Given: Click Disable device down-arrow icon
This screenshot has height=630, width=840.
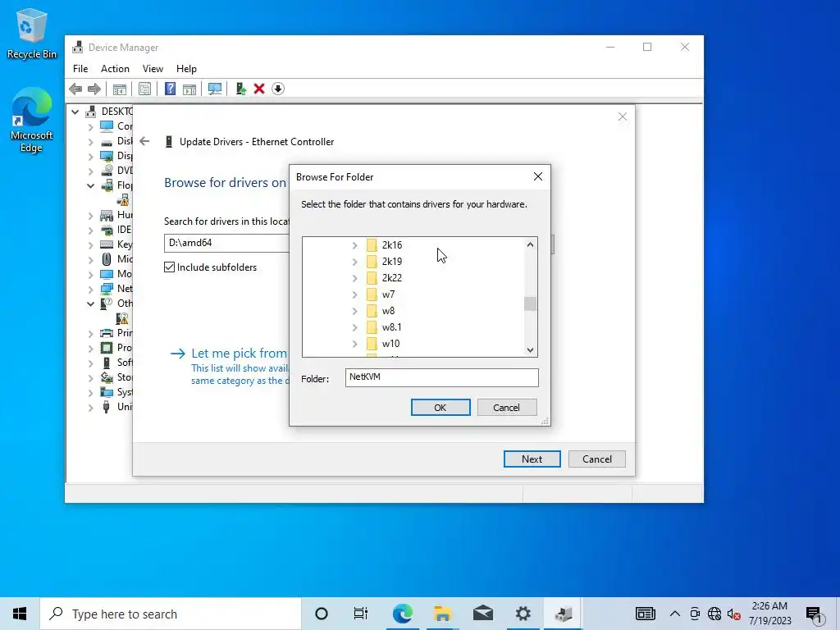Looking at the screenshot, I should pos(278,89).
